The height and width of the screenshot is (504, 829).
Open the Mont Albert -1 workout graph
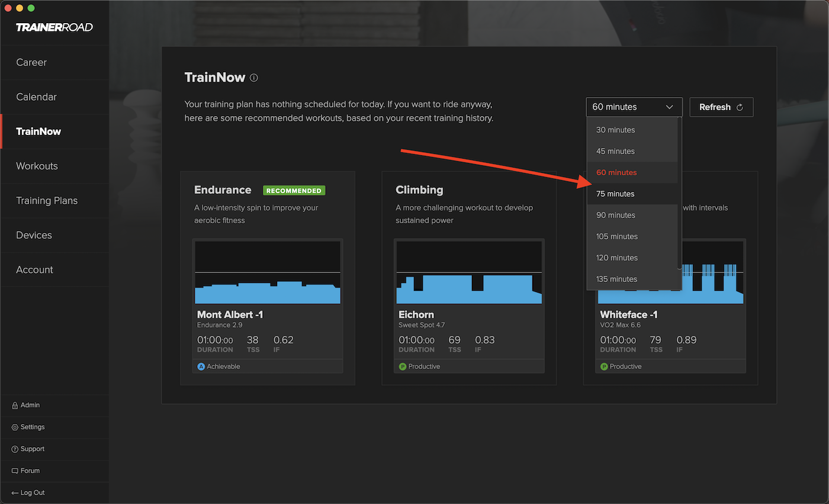click(268, 272)
